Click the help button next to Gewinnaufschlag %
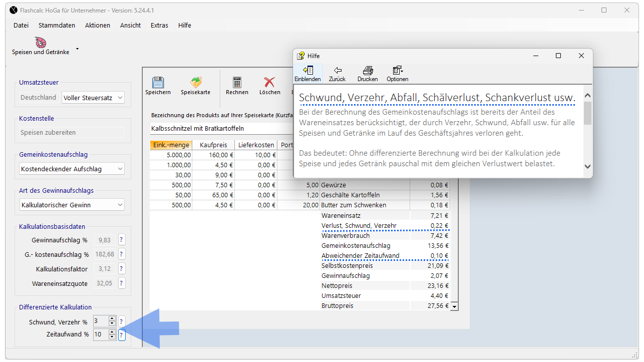The image size is (644, 362). [122, 240]
